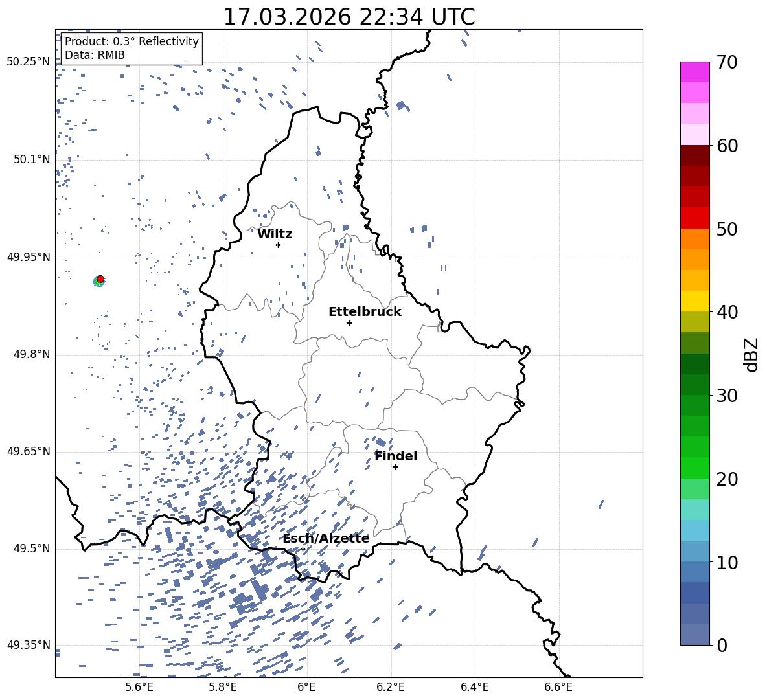Click the 50.1°N latitude label
Image resolution: width=767 pixels, height=700 pixels.
click(32, 159)
